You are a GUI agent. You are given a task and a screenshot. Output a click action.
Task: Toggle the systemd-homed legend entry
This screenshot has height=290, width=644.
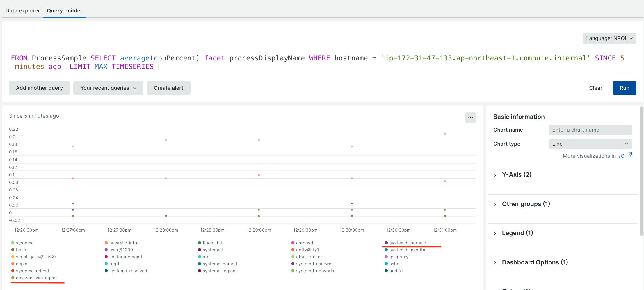coord(218,264)
